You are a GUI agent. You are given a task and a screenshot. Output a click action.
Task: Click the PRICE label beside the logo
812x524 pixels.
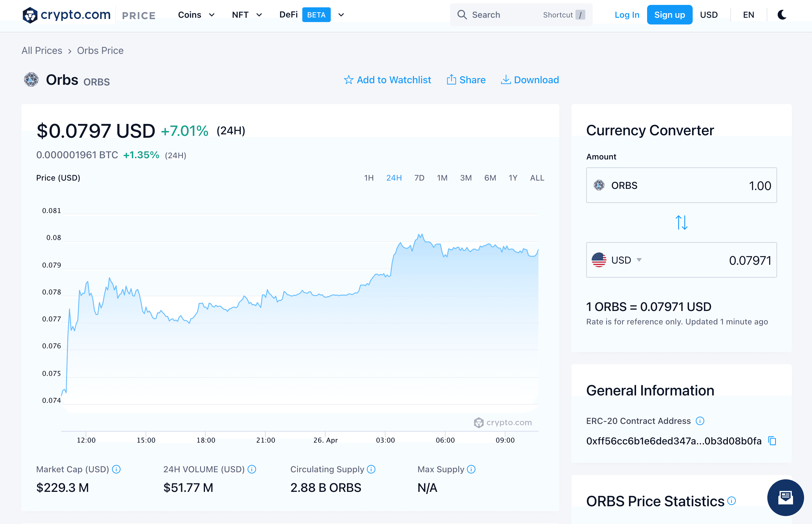tap(139, 16)
